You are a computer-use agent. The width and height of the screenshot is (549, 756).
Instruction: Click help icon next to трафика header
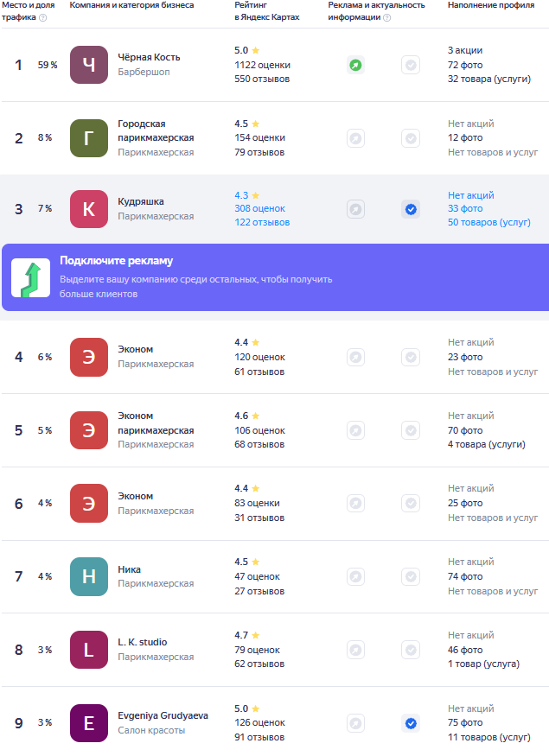click(x=43, y=18)
